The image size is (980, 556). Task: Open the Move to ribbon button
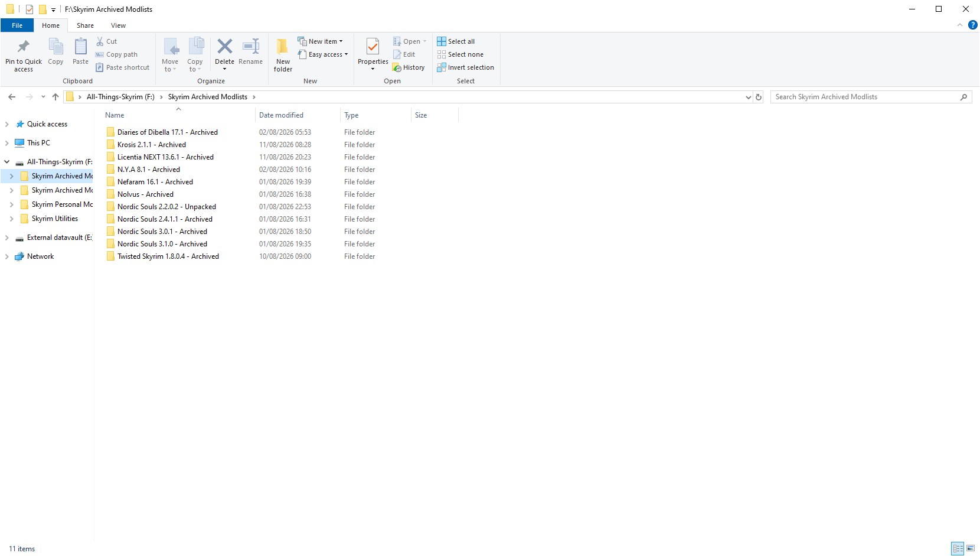pos(170,54)
